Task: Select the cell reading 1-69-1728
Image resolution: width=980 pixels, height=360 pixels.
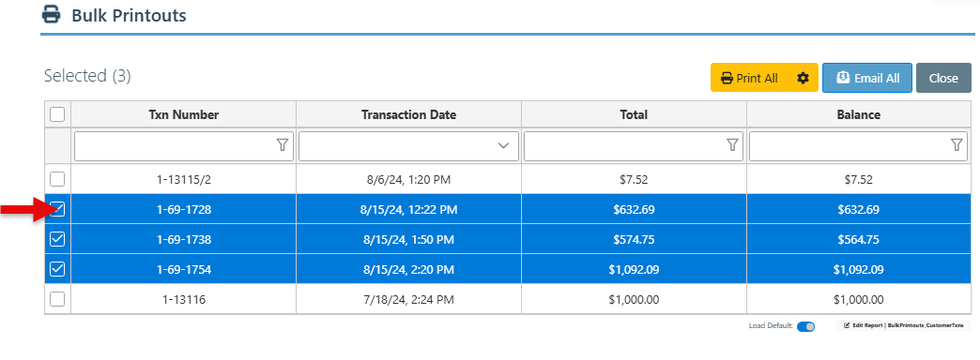Action: click(x=184, y=210)
